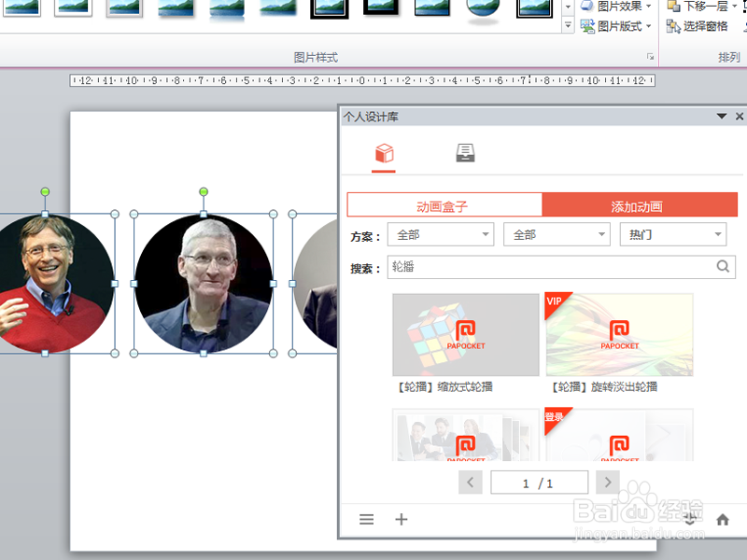The image size is (747, 560).
Task: Click the 下移一层 send backward icon
Action: (x=673, y=6)
